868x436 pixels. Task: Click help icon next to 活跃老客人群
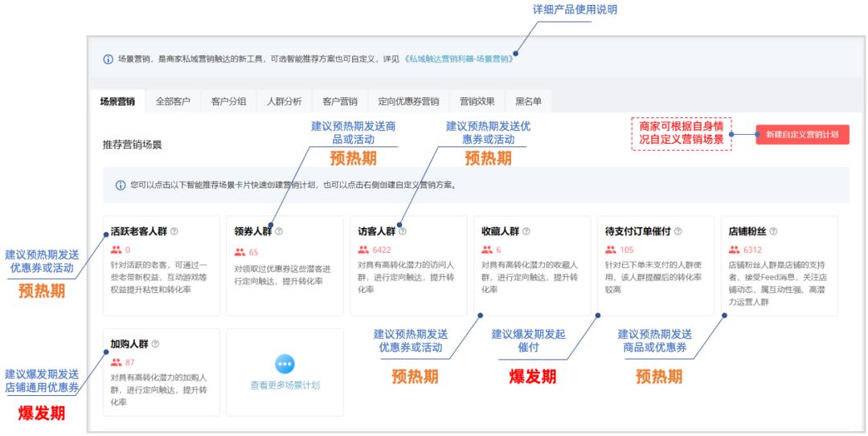point(174,231)
